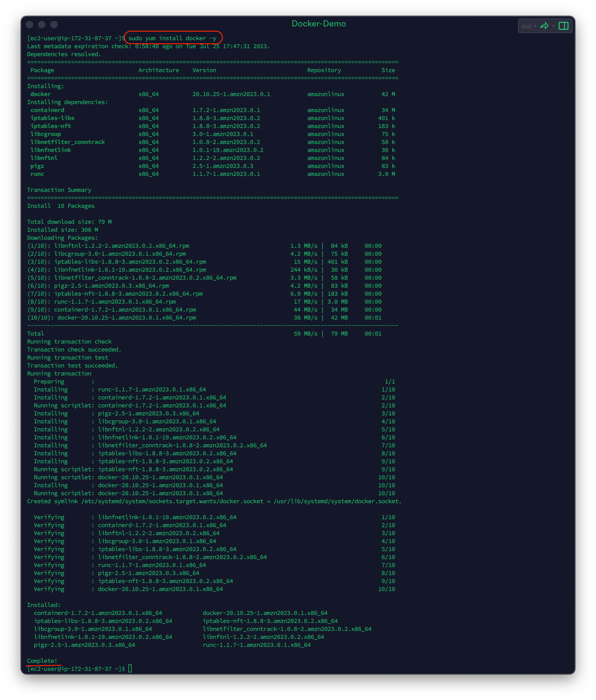This screenshot has height=700, width=596.
Task: Click the 'Installing dependencies:' heading
Action: 68,102
